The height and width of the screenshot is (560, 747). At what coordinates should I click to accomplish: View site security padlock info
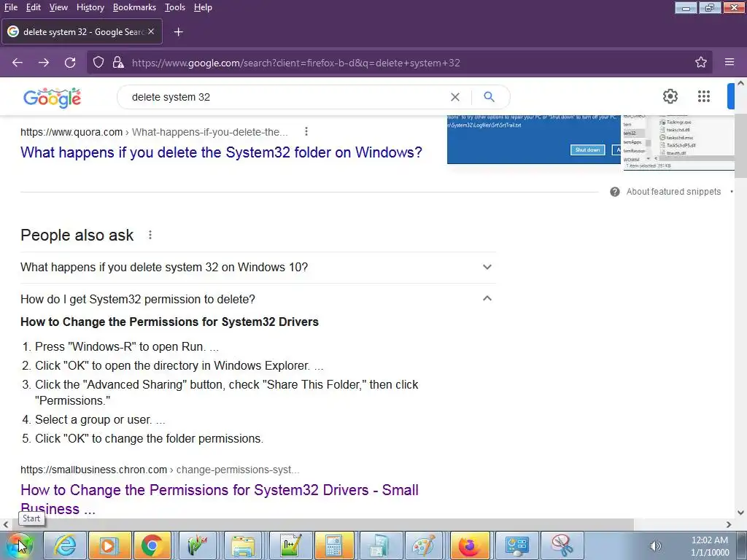117,63
